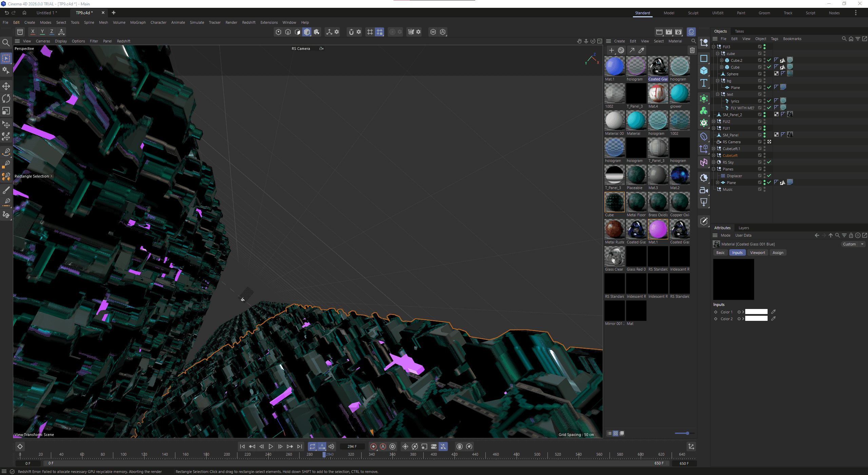Click the delete material trash icon
The width and height of the screenshot is (868, 475).
[x=692, y=50]
